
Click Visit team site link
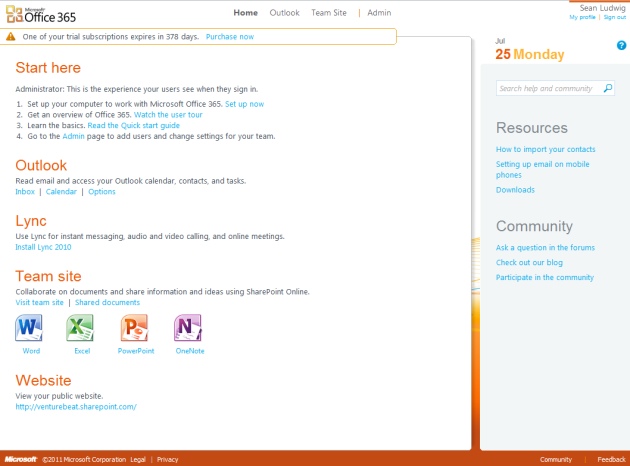[x=39, y=302]
